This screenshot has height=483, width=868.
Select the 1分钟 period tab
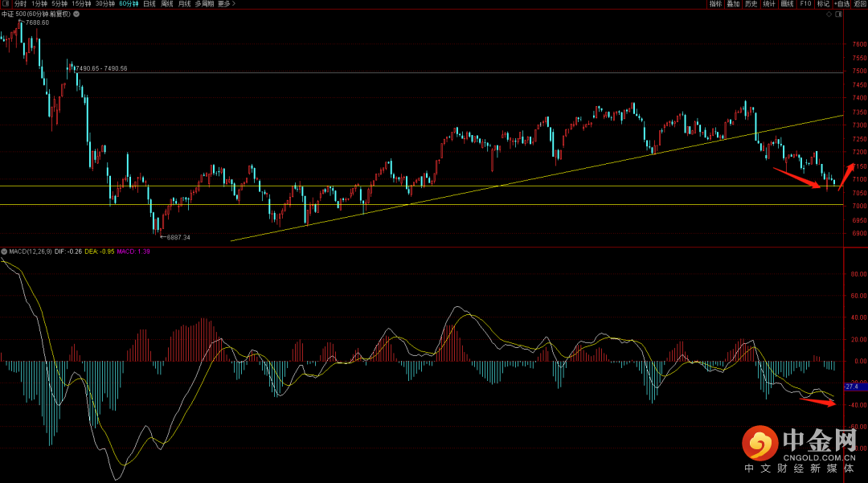(x=39, y=4)
